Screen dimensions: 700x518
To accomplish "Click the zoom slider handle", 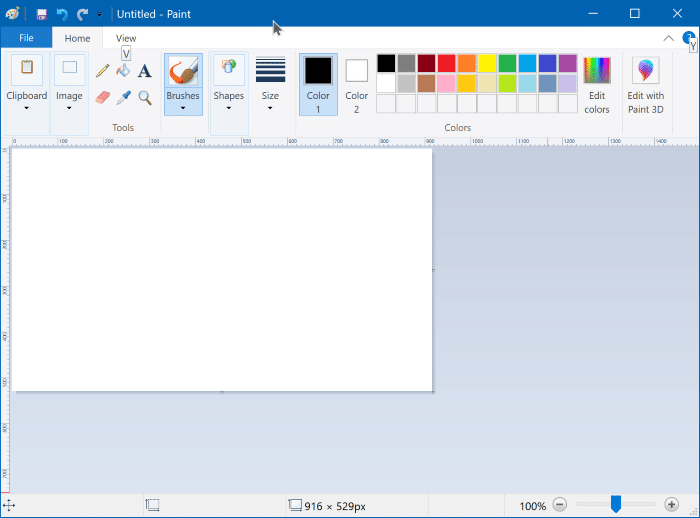I will coord(616,504).
